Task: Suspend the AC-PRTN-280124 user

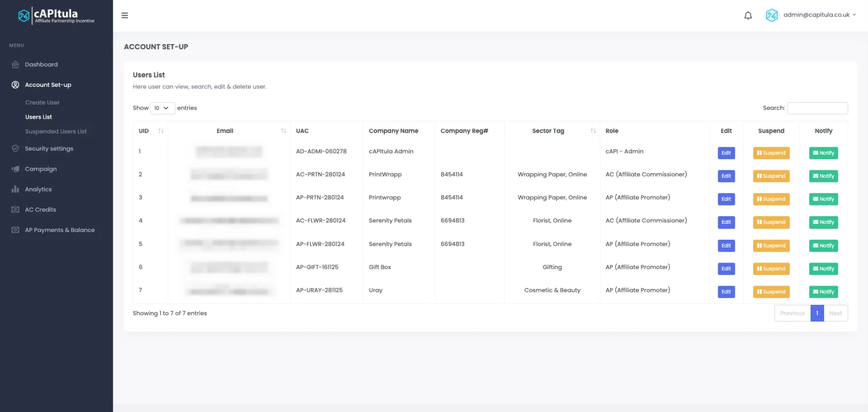Action: [771, 176]
